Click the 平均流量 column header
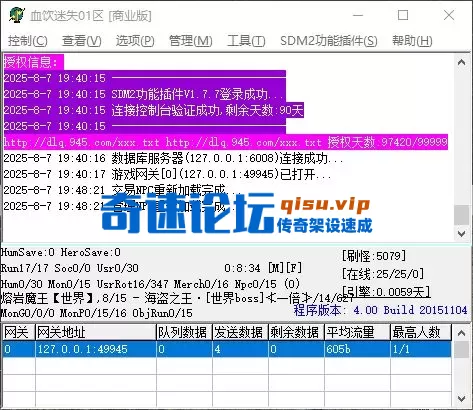This screenshot has height=410, width=473. (x=357, y=332)
